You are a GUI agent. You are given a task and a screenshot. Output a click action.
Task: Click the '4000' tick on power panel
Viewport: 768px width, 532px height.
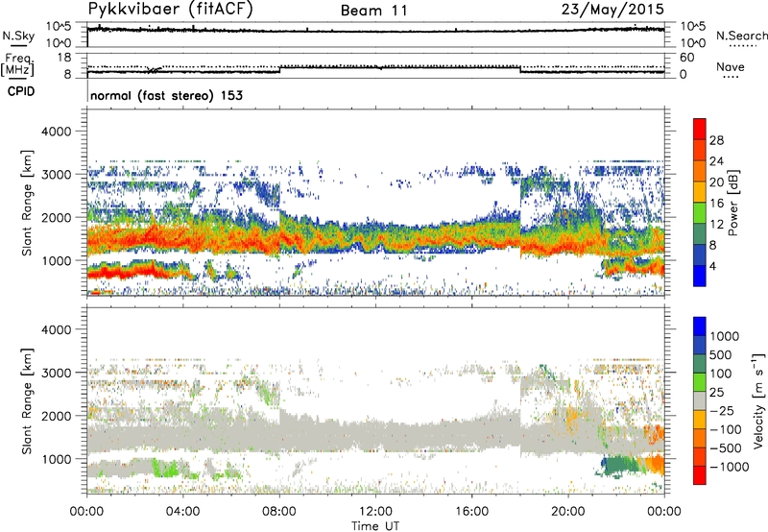(56, 132)
